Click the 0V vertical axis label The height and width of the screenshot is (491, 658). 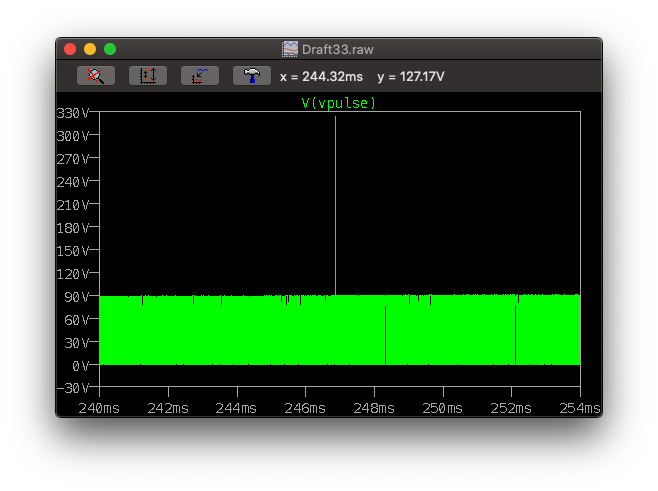point(81,366)
